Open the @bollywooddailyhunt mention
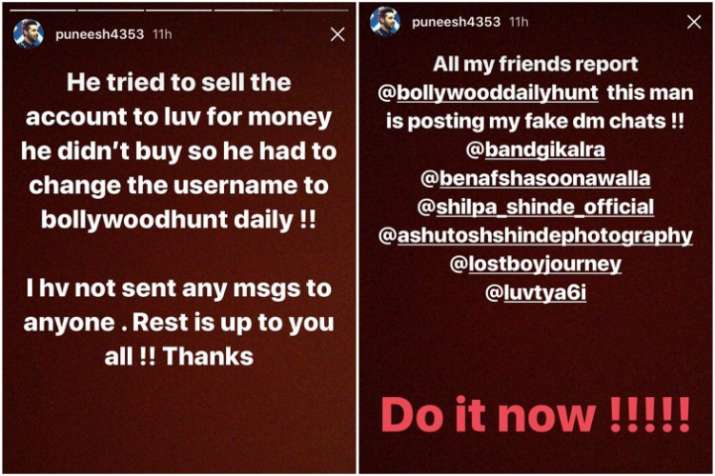The width and height of the screenshot is (715, 476). click(x=487, y=93)
